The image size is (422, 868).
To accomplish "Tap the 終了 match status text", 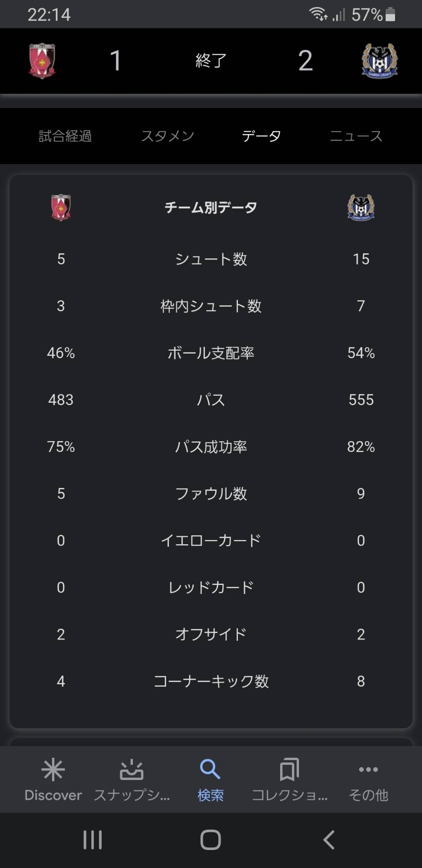I will pyautogui.click(x=211, y=61).
